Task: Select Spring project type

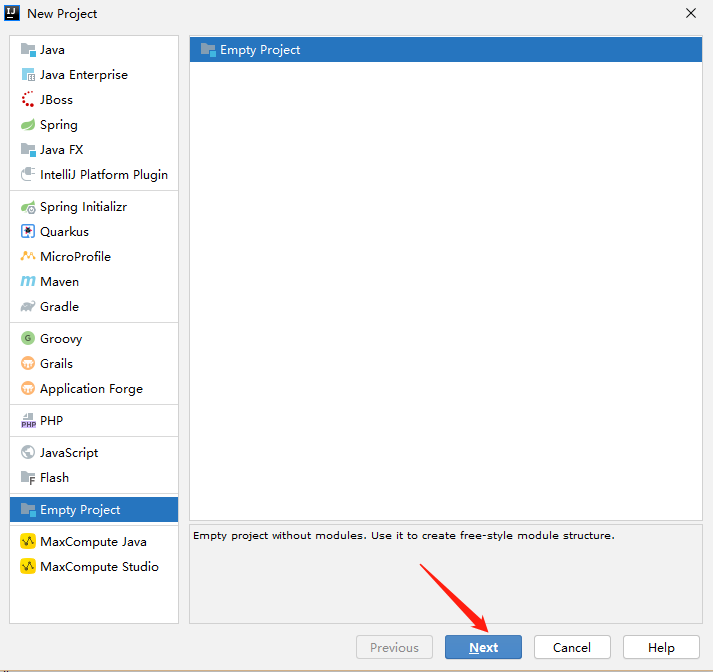Action: pyautogui.click(x=94, y=125)
